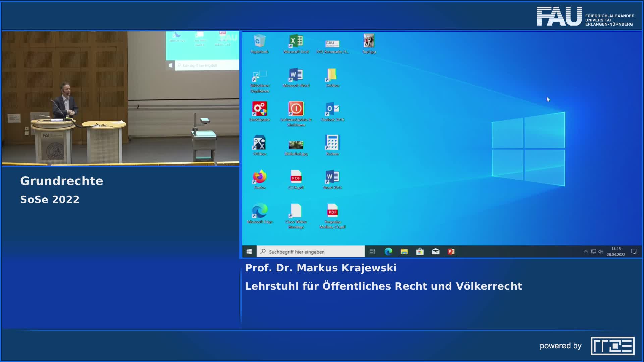The image size is (644, 362).
Task: Open the FAUbox cloud app
Action: pyautogui.click(x=331, y=76)
